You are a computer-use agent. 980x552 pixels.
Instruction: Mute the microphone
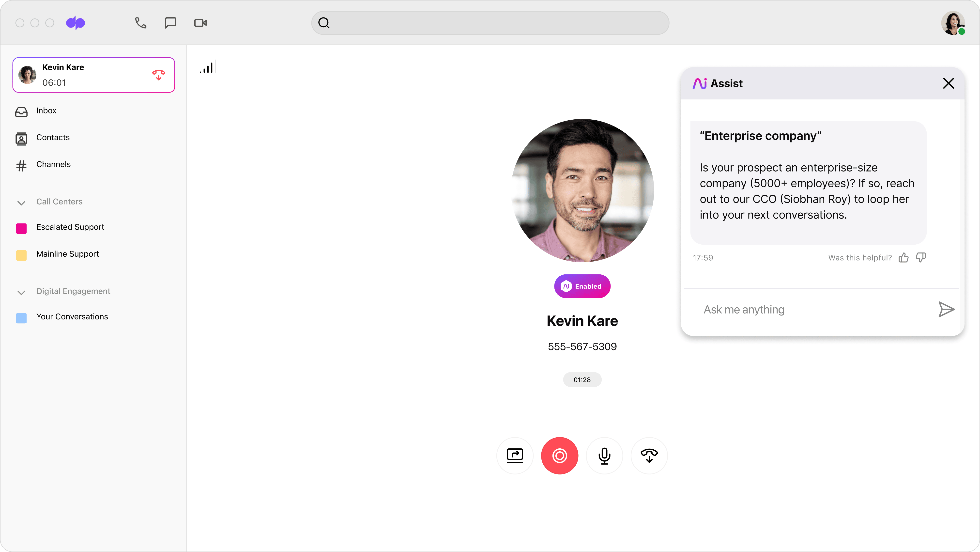tap(605, 456)
